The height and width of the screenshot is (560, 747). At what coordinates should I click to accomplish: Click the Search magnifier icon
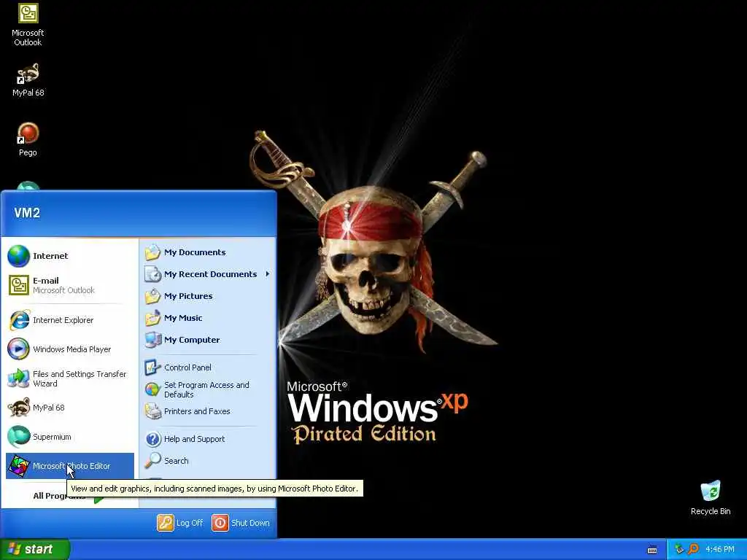tap(152, 461)
